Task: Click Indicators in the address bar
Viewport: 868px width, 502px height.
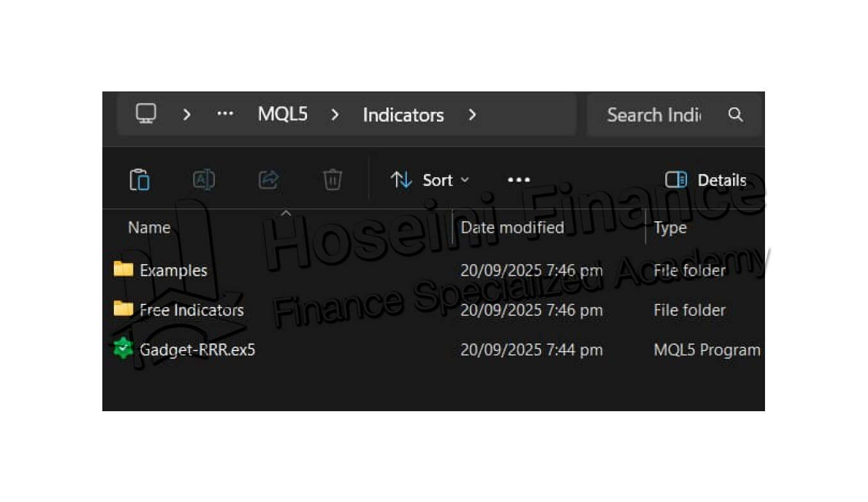Action: [403, 115]
